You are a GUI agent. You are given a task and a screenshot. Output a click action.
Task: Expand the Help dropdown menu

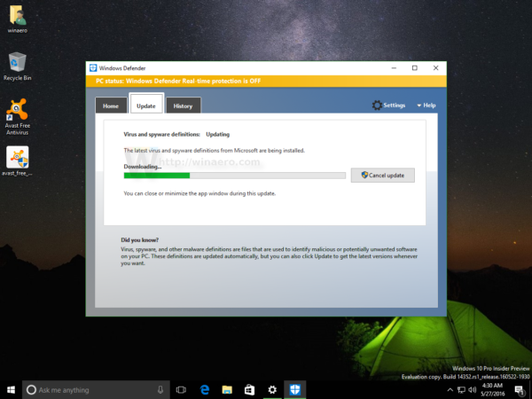[x=426, y=106]
